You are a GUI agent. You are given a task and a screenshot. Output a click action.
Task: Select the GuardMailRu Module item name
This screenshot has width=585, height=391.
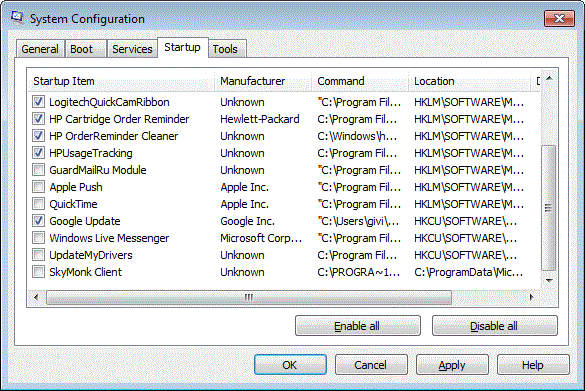pos(98,170)
